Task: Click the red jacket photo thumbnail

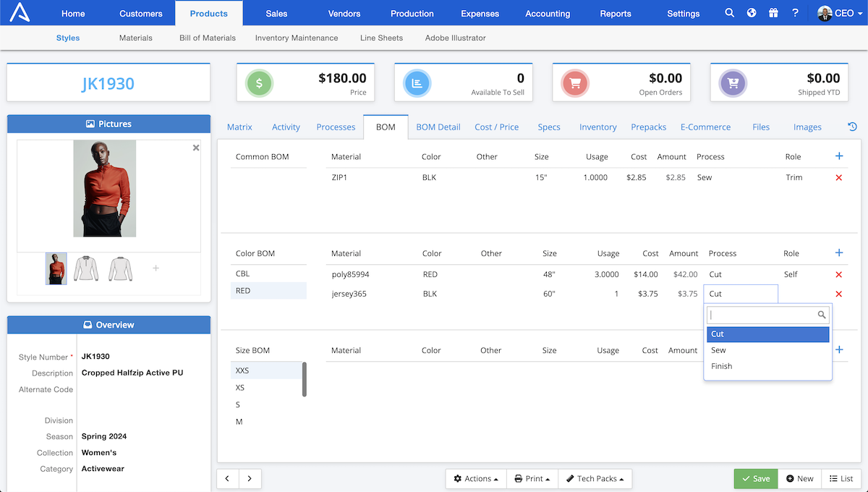Action: 56,268
